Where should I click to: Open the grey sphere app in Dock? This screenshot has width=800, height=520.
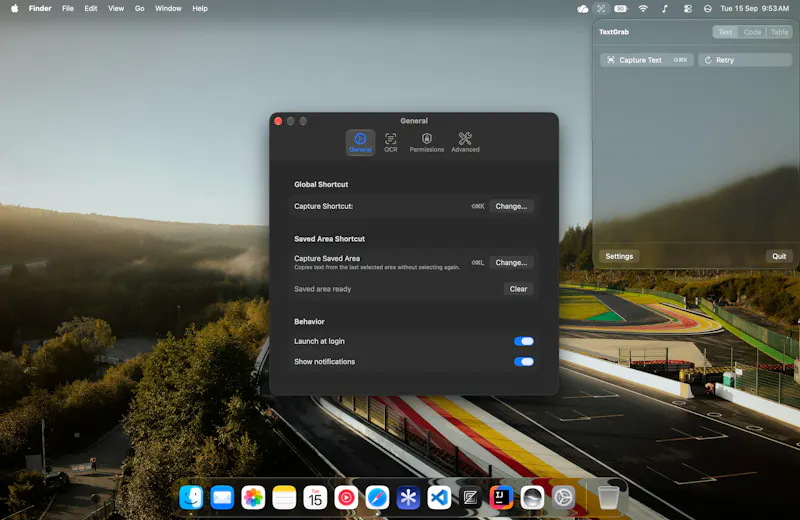tap(532, 498)
